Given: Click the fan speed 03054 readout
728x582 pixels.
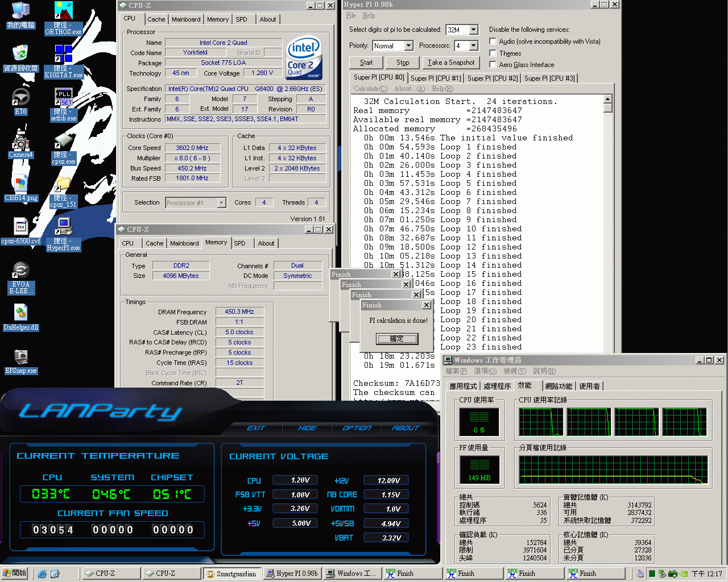Looking at the screenshot, I should tap(53, 530).
